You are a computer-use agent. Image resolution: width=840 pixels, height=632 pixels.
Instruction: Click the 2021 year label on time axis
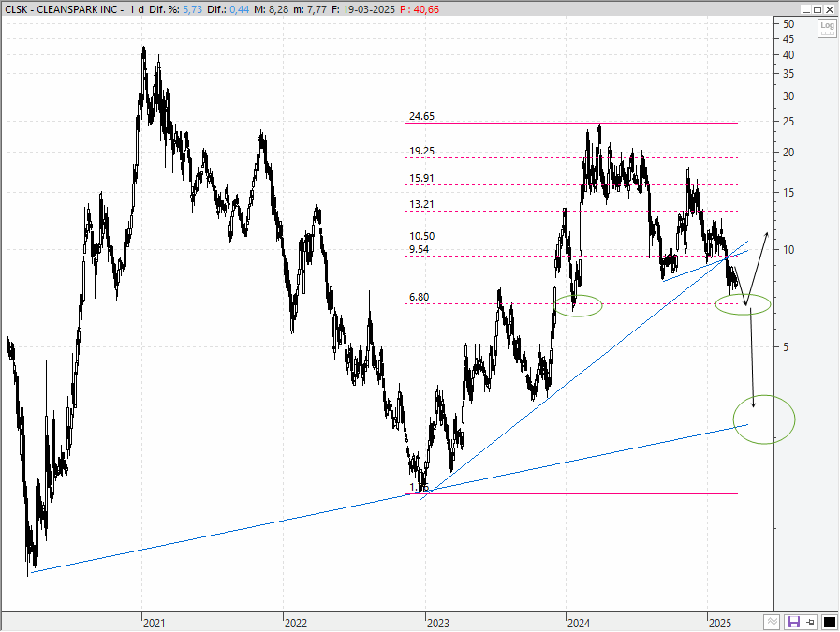click(x=155, y=623)
